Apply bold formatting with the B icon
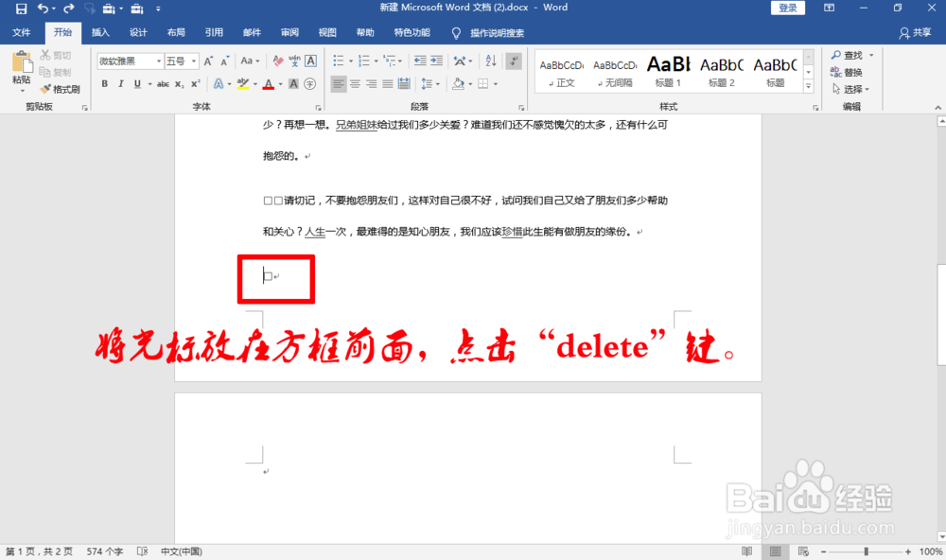946x560 pixels. click(104, 84)
